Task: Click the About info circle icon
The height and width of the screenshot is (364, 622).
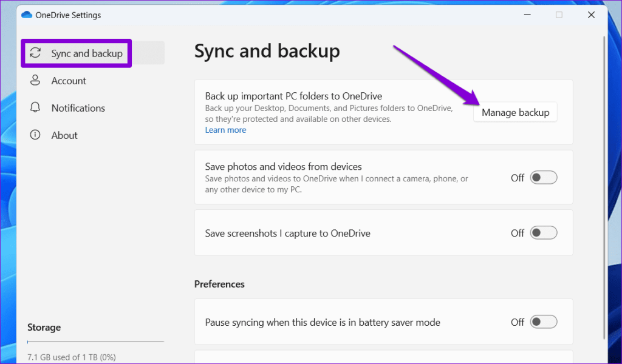Action: point(36,135)
